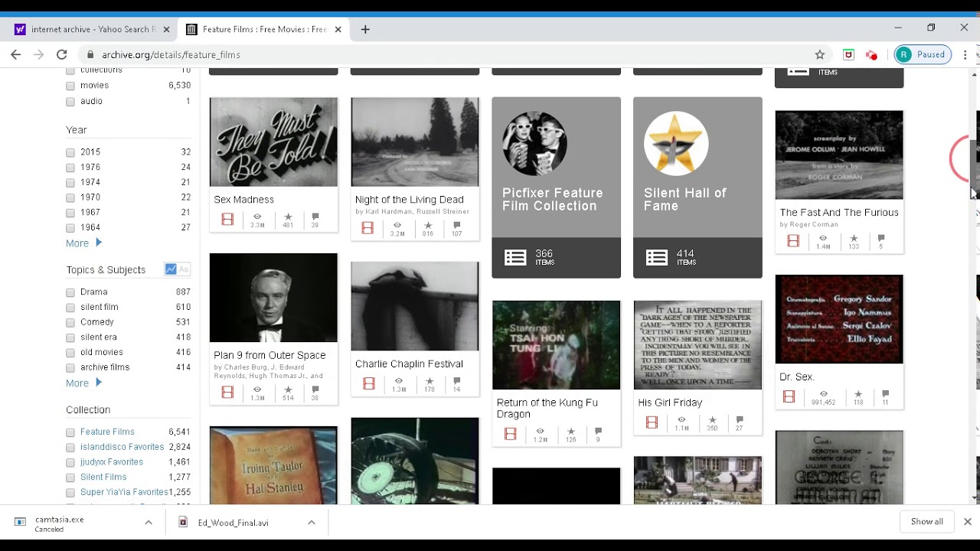Click the film icon under His Girl Friday
This screenshot has height=551, width=980.
652,422
